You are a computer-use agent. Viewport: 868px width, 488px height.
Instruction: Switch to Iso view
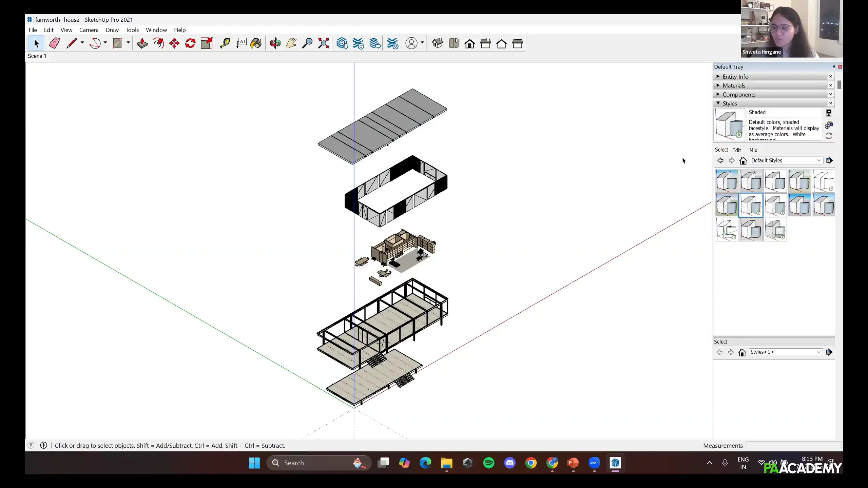(438, 43)
